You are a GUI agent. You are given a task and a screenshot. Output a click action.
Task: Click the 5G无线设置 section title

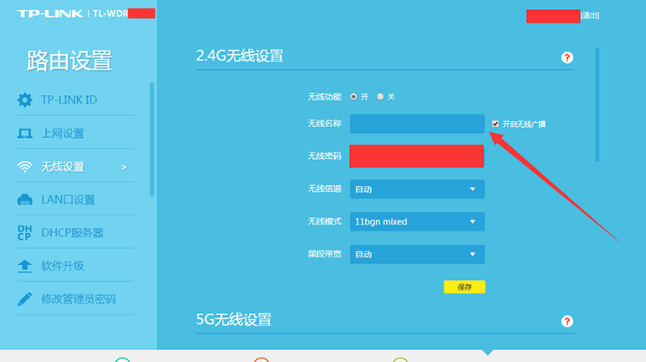(x=234, y=319)
